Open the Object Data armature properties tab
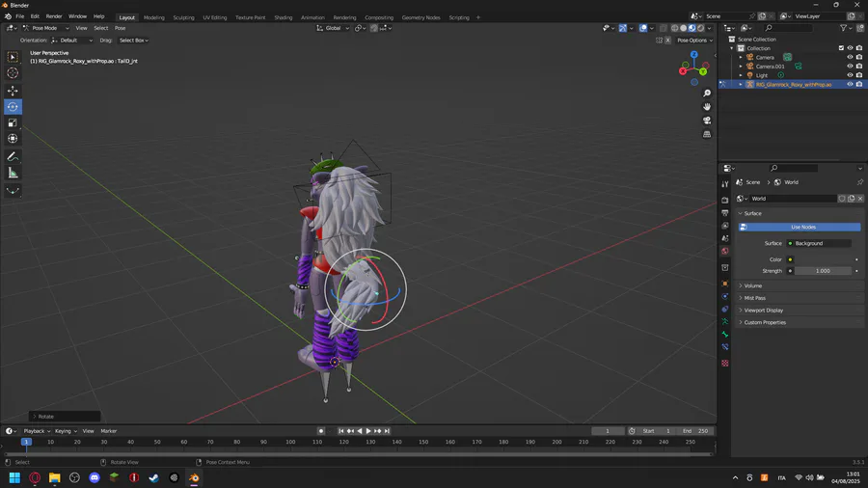The width and height of the screenshot is (868, 488). click(x=725, y=321)
